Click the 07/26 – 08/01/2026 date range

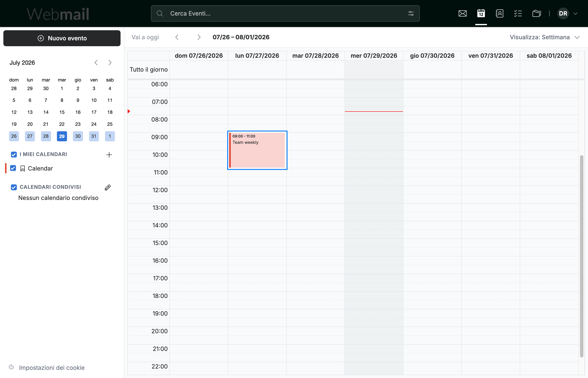point(241,37)
